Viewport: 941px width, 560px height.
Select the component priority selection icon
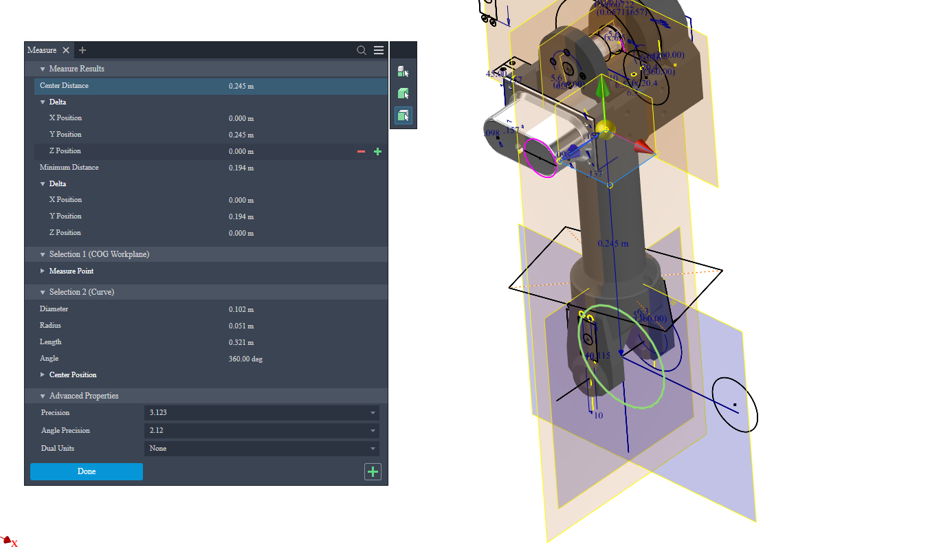pos(403,71)
